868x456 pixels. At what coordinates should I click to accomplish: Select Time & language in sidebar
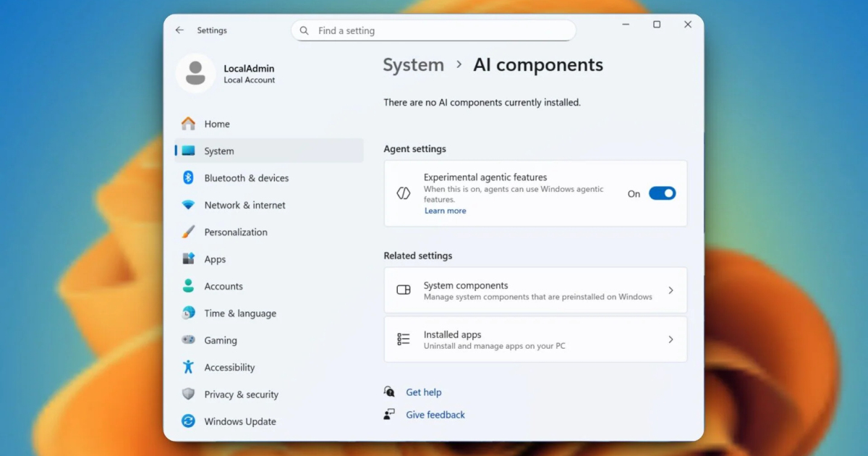[x=240, y=313]
